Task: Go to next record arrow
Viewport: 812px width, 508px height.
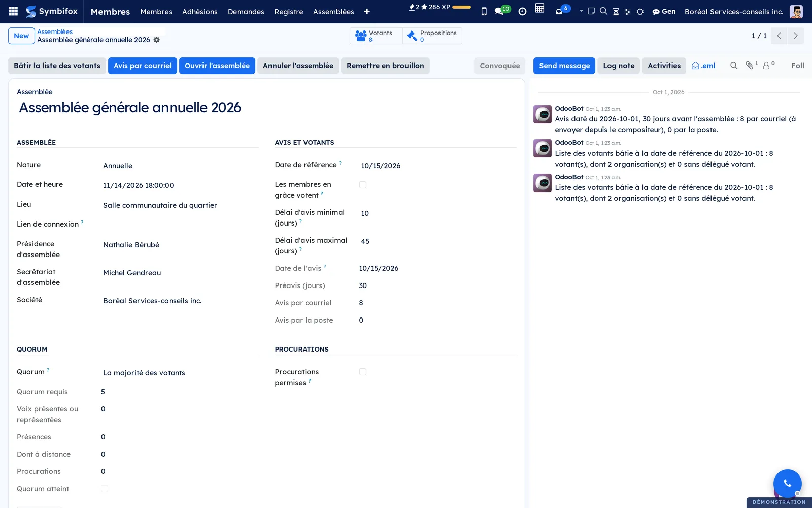Action: tap(795, 36)
